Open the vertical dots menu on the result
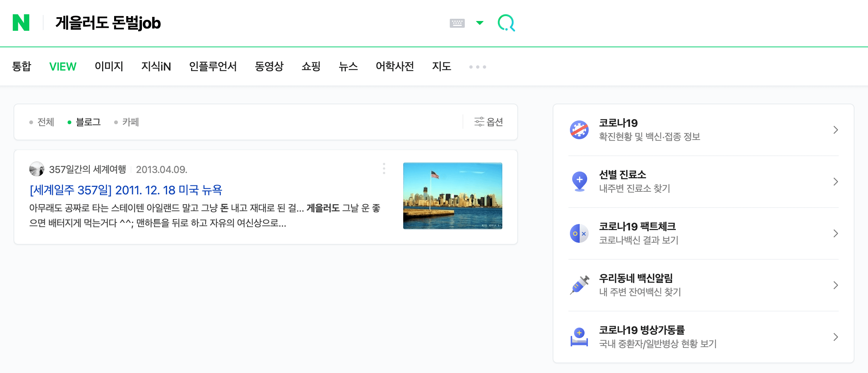This screenshot has width=868, height=373. (x=384, y=168)
